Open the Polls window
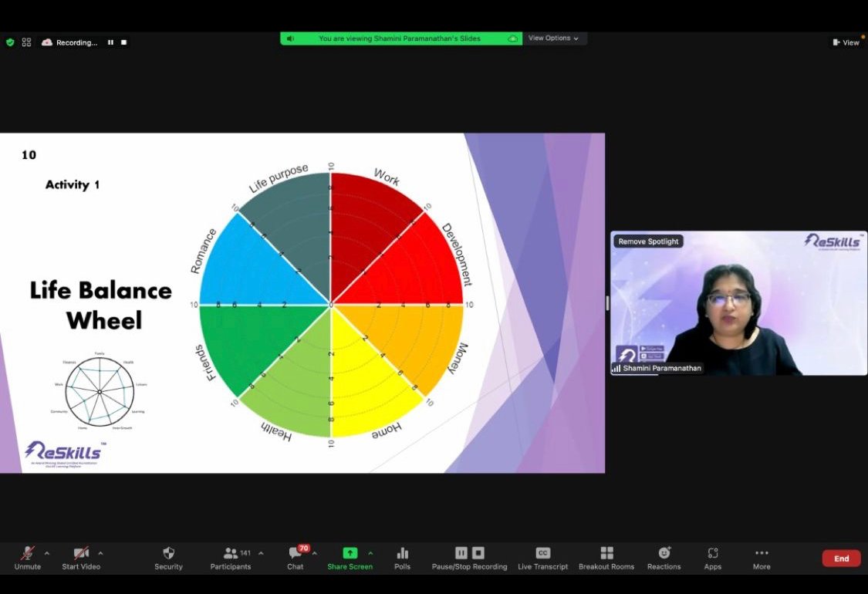Screen dimensions: 868x594 click(x=402, y=553)
